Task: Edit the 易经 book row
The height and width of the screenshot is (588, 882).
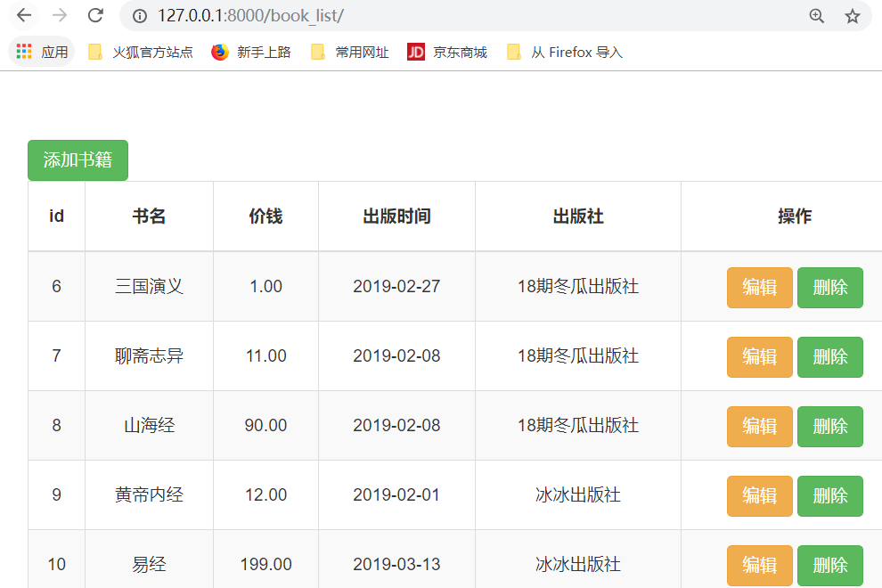Action: click(759, 566)
